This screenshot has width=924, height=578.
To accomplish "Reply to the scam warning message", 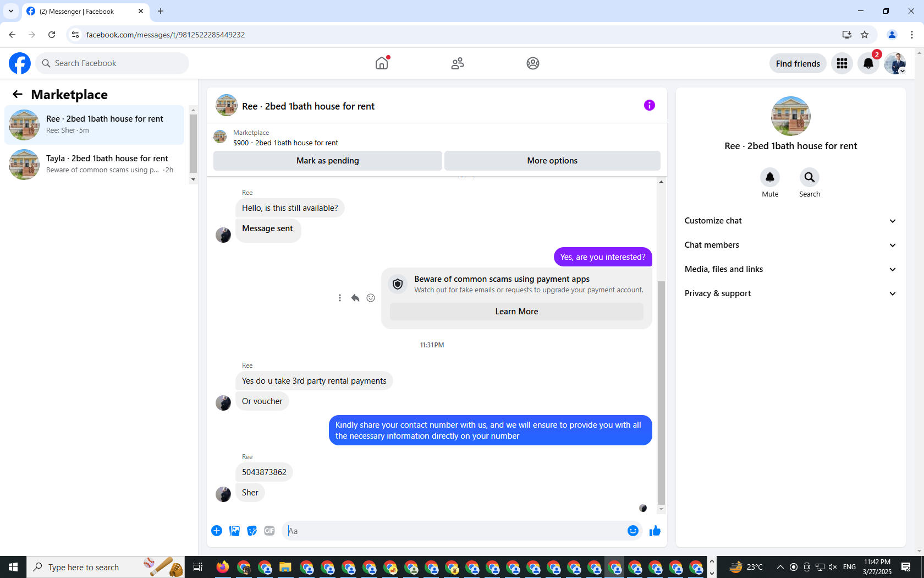I will pos(355,298).
